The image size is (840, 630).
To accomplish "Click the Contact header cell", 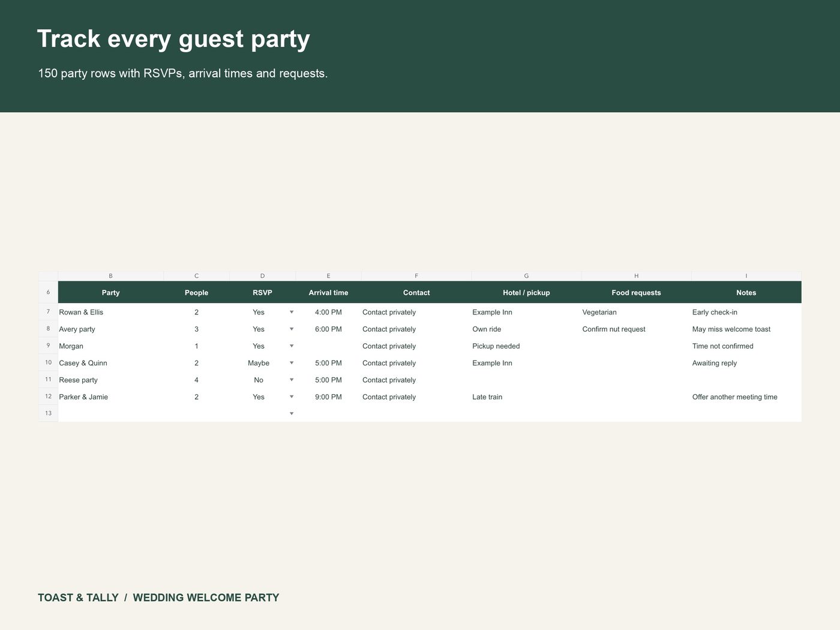I will click(x=416, y=292).
